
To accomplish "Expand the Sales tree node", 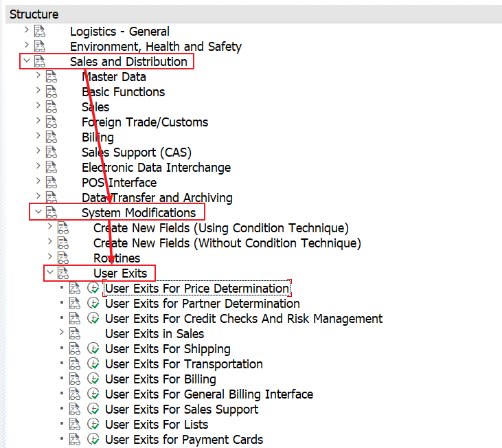I will click(38, 105).
